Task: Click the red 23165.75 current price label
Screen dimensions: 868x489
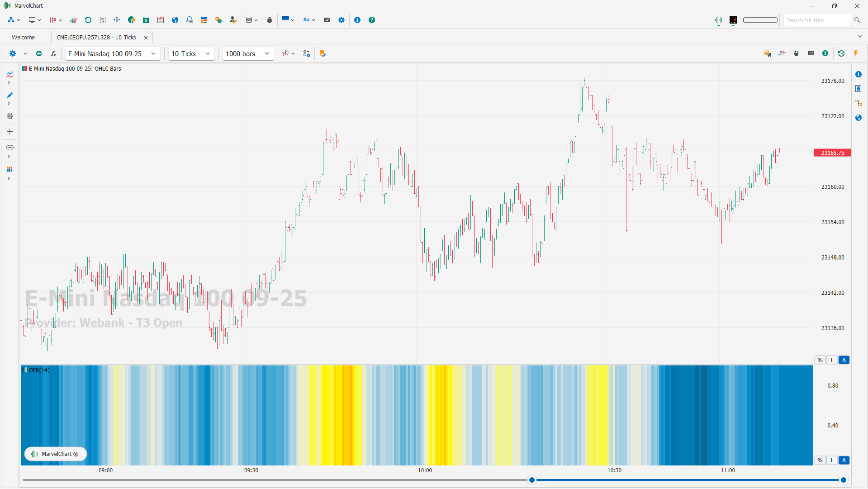Action: [832, 153]
